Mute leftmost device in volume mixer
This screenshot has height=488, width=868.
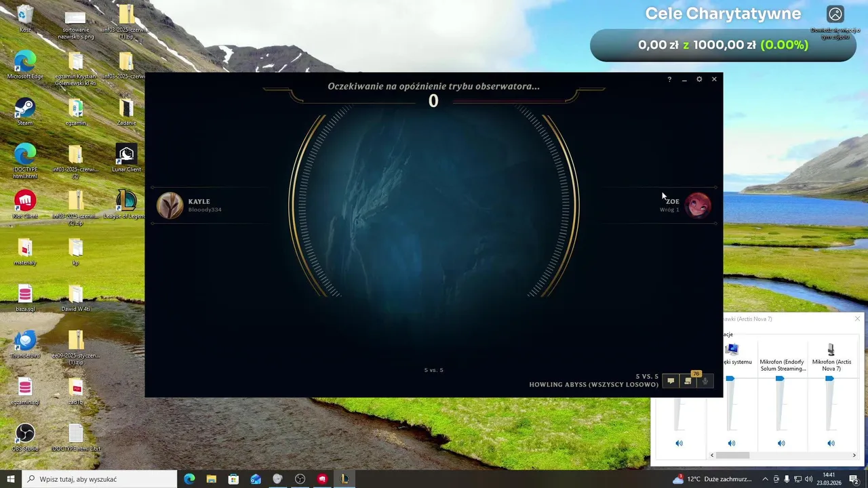pos(679,443)
